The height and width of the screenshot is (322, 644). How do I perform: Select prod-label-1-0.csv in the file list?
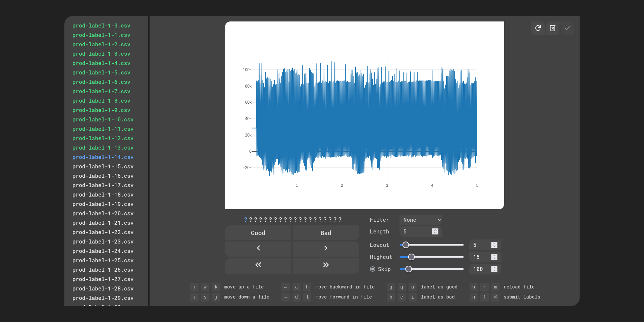point(101,26)
